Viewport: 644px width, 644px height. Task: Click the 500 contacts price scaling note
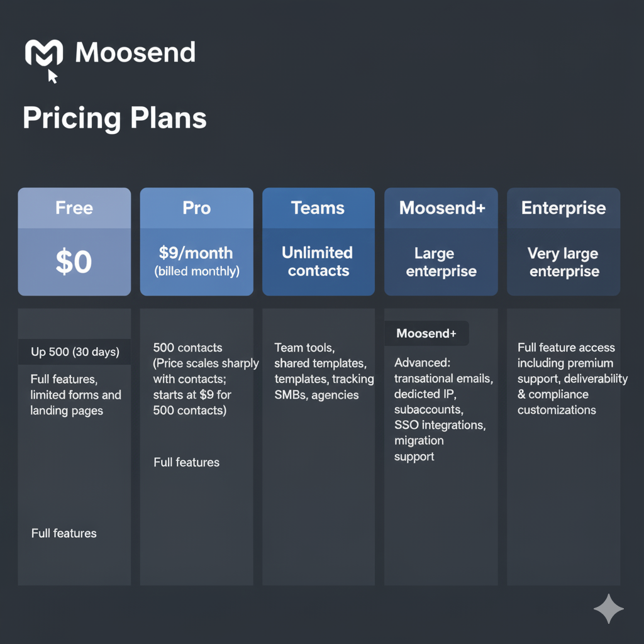(x=206, y=379)
